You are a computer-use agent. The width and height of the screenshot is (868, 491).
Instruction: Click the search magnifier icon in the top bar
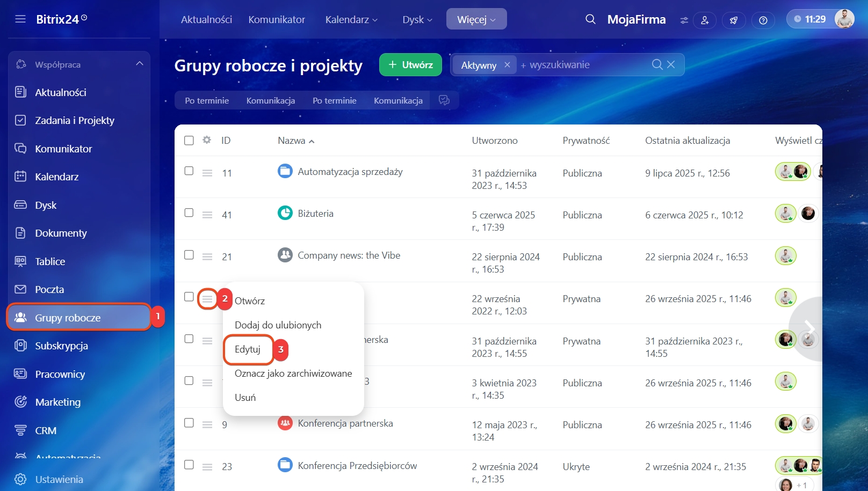tap(590, 19)
